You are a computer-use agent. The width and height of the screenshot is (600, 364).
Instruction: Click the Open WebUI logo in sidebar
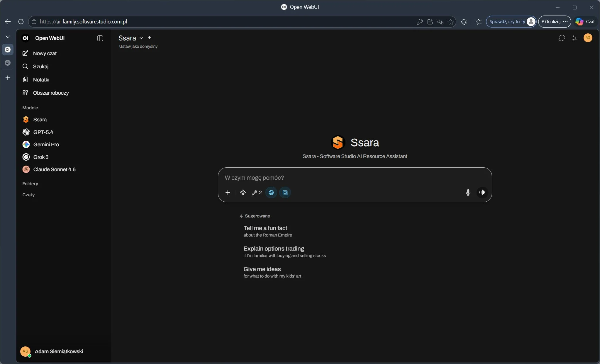(x=26, y=38)
